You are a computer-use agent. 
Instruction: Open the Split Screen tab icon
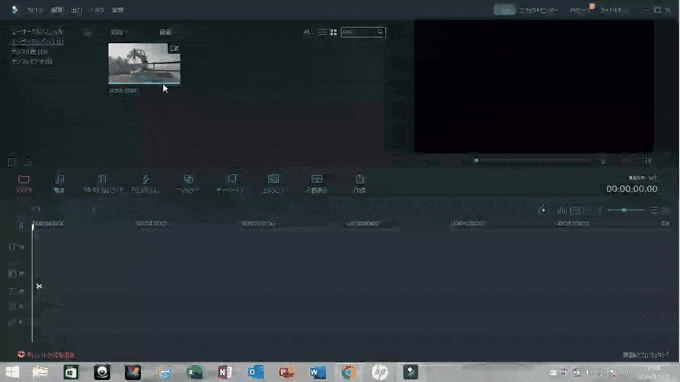pyautogui.click(x=317, y=183)
